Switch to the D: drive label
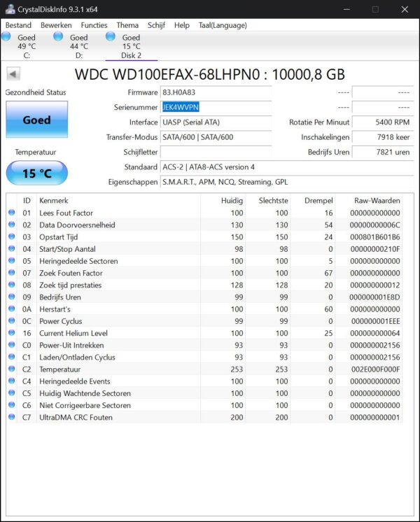Viewport: 420px width, 522px height. click(x=79, y=55)
